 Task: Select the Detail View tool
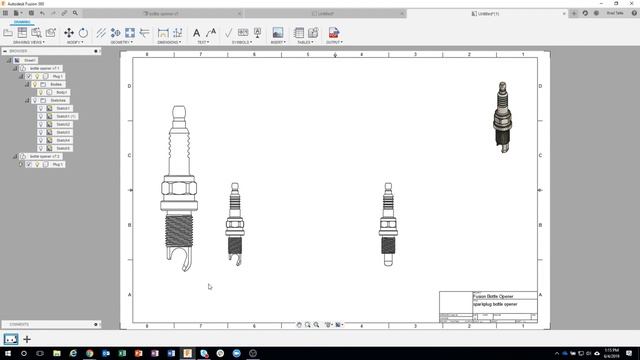(x=51, y=33)
